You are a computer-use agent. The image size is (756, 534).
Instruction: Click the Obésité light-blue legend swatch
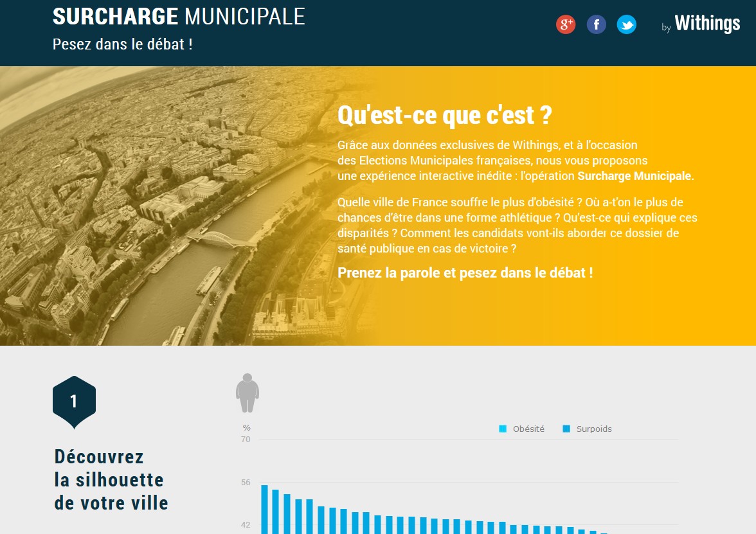click(503, 429)
